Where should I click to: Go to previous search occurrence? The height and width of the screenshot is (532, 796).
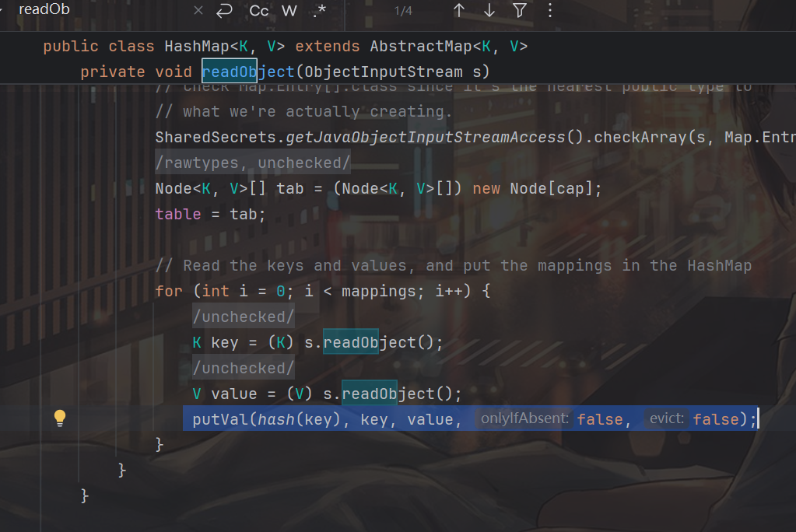tap(459, 11)
